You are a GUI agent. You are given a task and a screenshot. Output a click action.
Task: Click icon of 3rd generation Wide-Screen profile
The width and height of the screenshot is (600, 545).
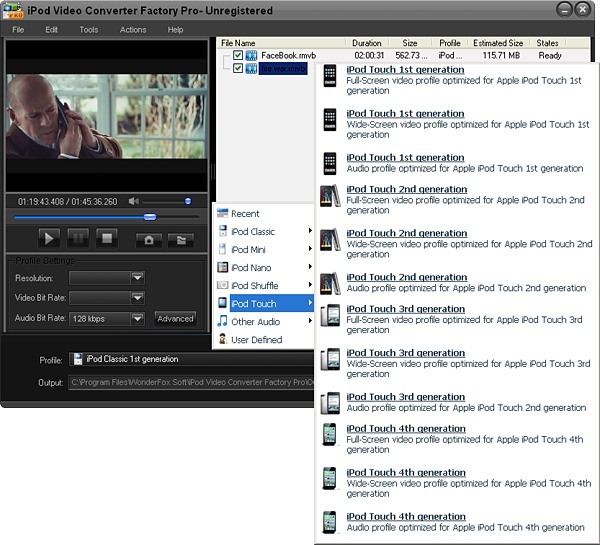[x=330, y=359]
